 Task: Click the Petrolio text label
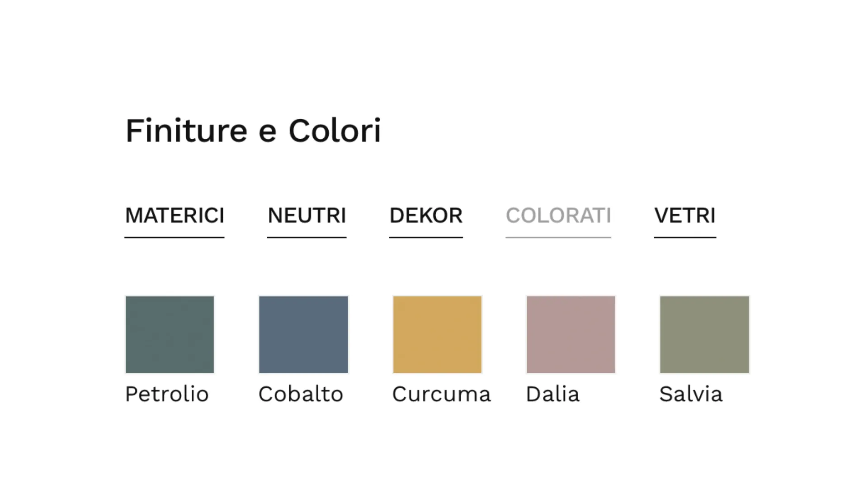(x=167, y=394)
